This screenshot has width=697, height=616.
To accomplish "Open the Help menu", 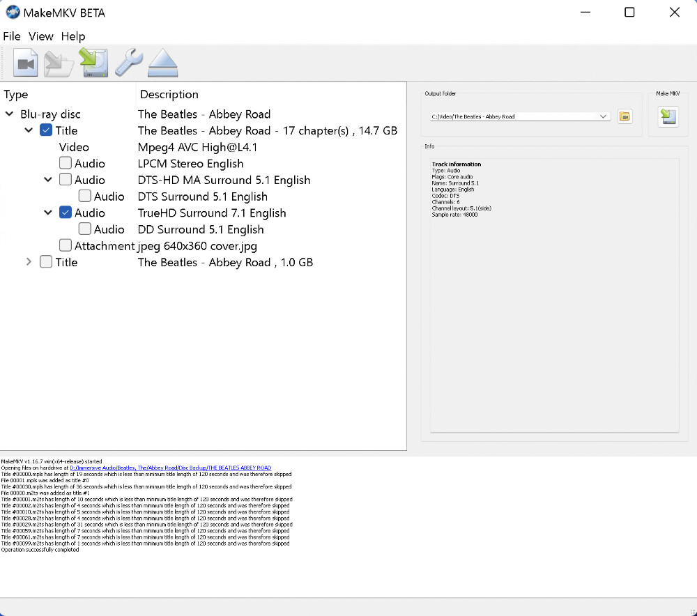I will (73, 36).
